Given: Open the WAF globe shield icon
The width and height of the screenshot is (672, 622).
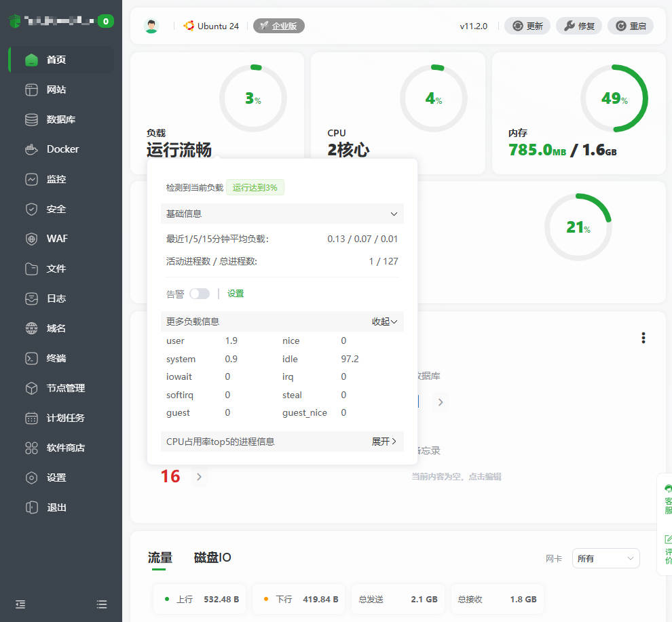Looking at the screenshot, I should (31, 239).
